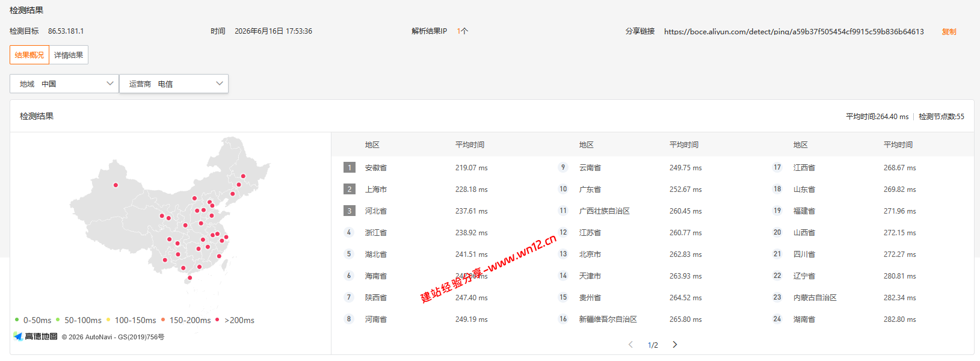Click rank badge 1 for 安徽省
The width and height of the screenshot is (980, 361).
pyautogui.click(x=350, y=167)
